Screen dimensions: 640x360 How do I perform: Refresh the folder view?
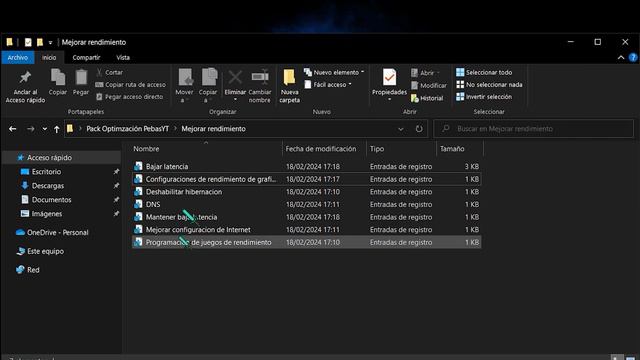[x=419, y=129]
